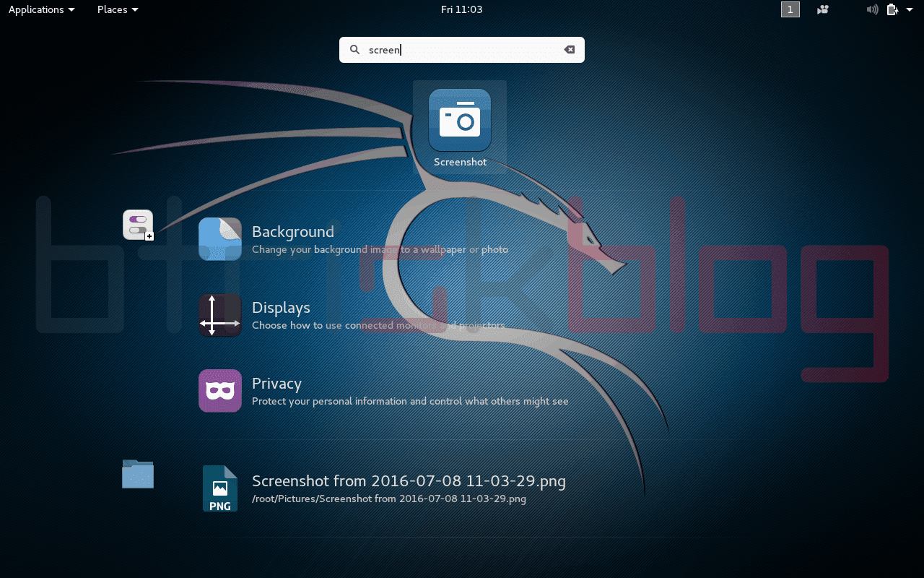Click the '/root/Pictures/Screenshot from 2016-07-08' path text
The image size is (924, 578).
tap(389, 499)
